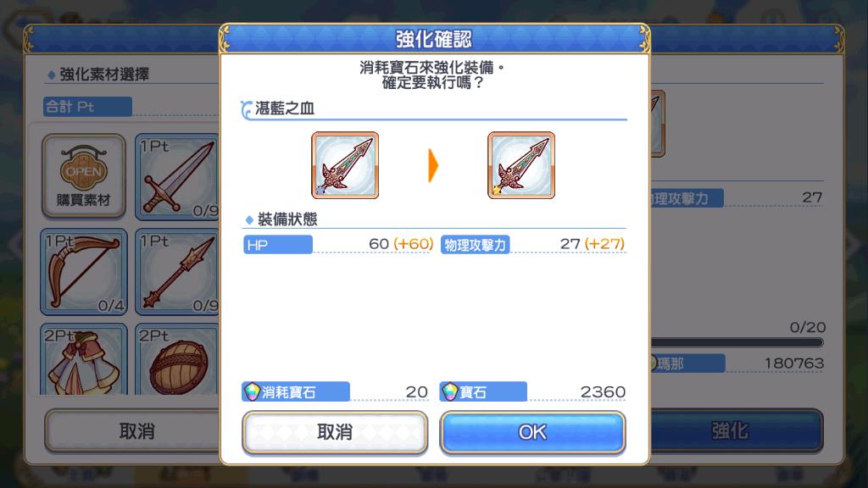The width and height of the screenshot is (868, 488).
Task: Click the 瑪那 currency amount row
Action: (x=737, y=363)
